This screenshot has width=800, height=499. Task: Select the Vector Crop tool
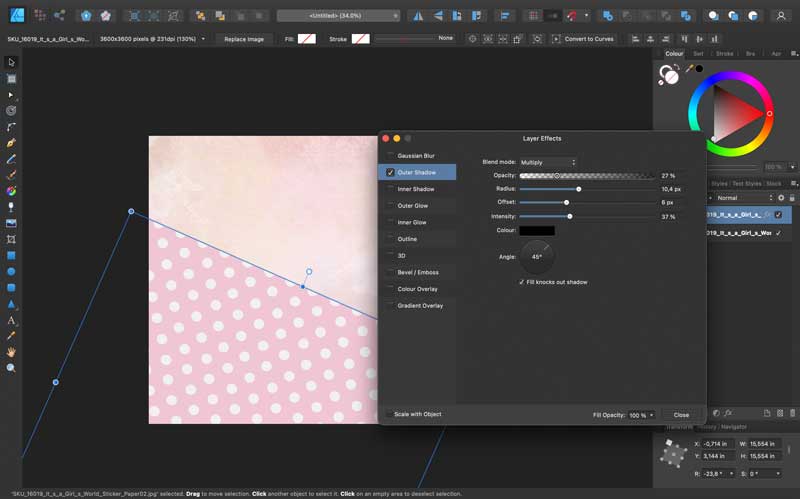coord(11,239)
